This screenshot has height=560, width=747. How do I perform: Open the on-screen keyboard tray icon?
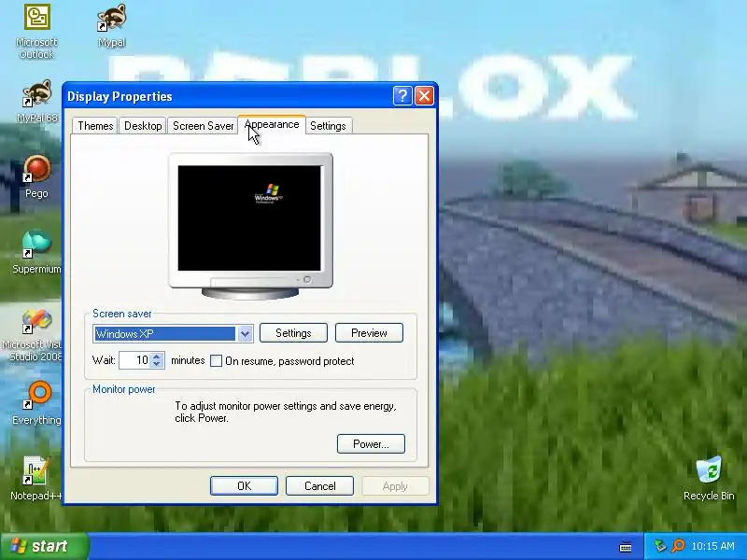tap(626, 546)
